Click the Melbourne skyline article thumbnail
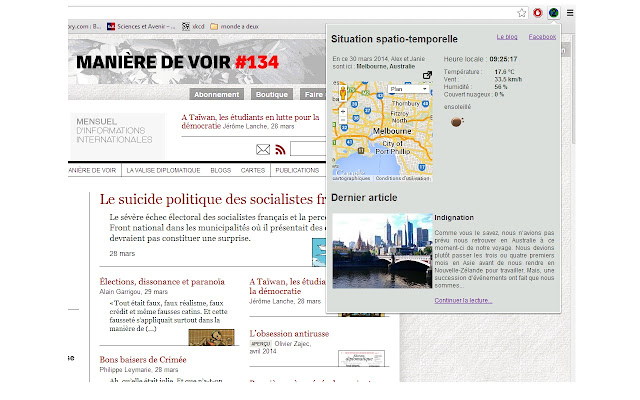640x400 pixels. 382,251
